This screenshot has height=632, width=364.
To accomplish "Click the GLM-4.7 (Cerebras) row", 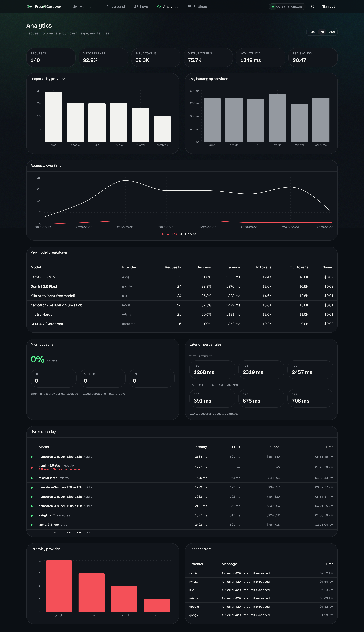I will click(182, 324).
